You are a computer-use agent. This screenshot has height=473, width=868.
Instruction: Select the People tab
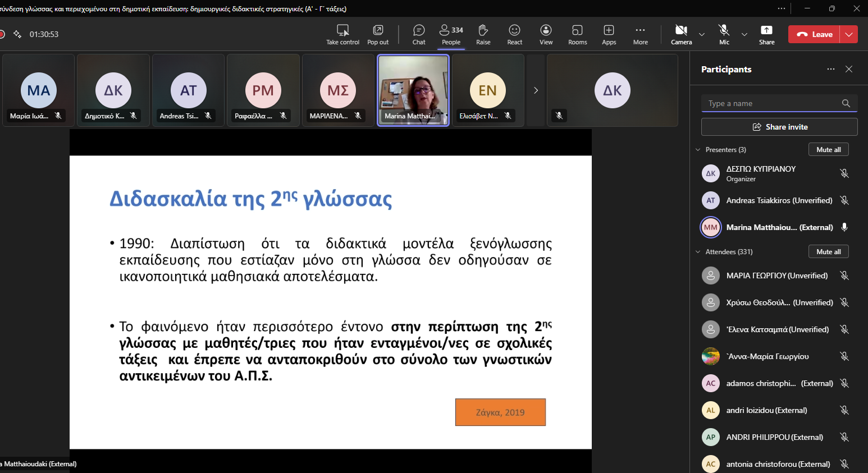451,34
